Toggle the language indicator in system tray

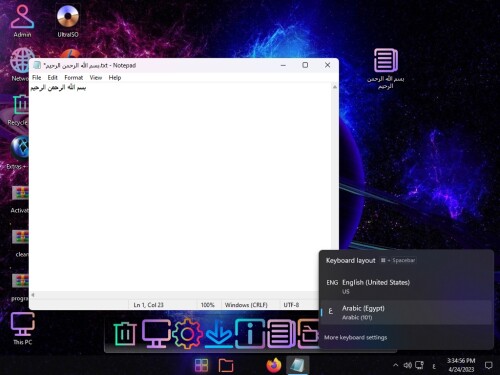(434, 366)
